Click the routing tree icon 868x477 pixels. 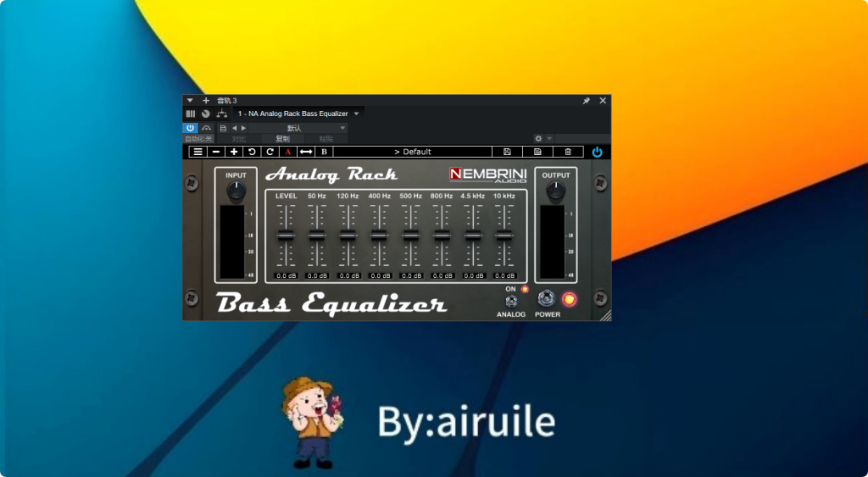point(222,114)
